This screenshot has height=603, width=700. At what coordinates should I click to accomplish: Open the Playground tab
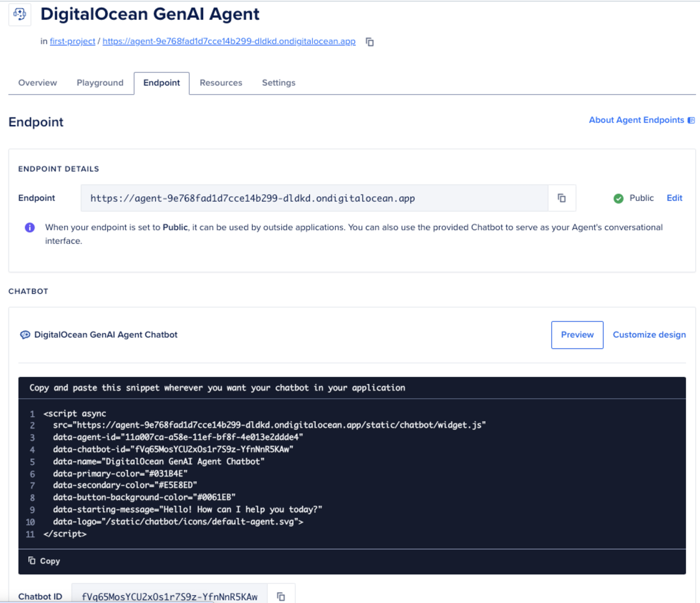click(x=99, y=82)
